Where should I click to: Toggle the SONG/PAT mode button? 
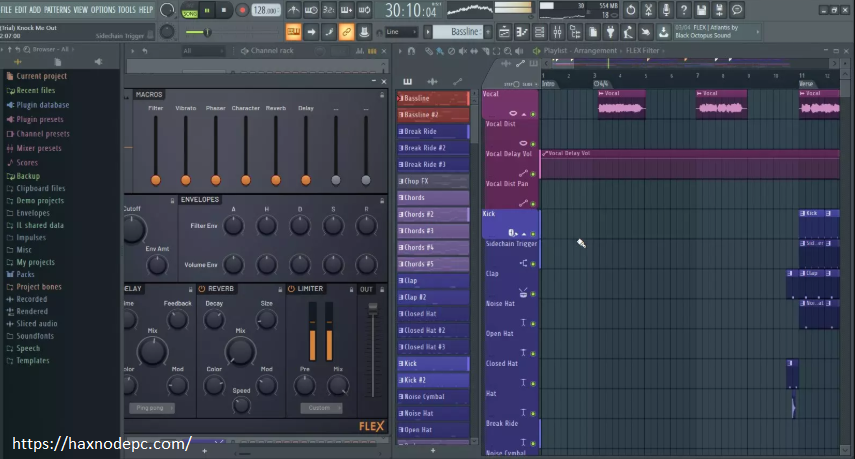[189, 10]
